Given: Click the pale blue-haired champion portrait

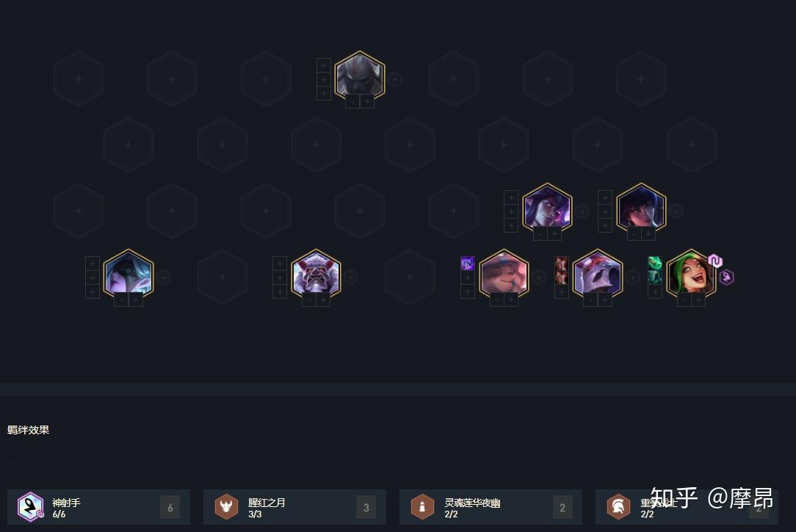Looking at the screenshot, I should (x=129, y=274).
